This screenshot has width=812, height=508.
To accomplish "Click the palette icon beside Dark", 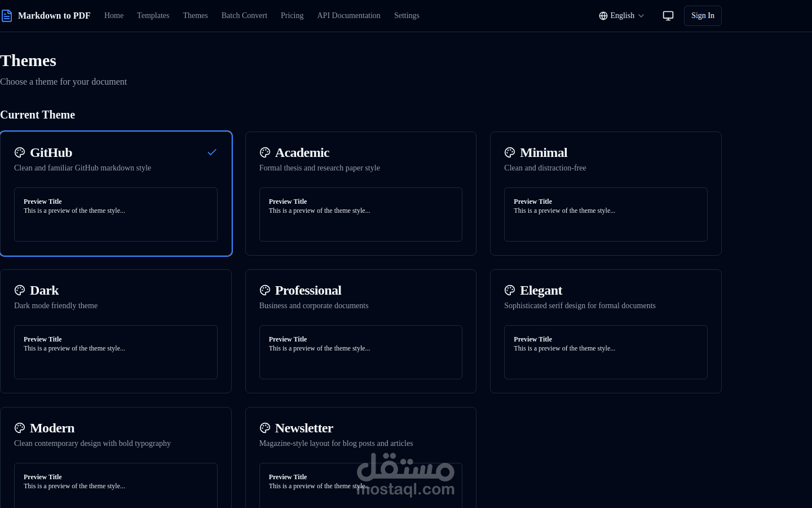I will pos(20,290).
